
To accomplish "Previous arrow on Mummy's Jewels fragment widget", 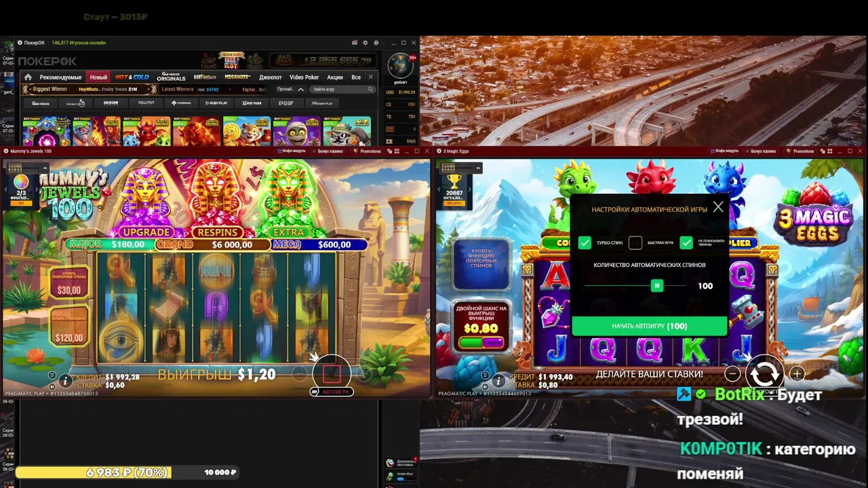I will coord(6,189).
